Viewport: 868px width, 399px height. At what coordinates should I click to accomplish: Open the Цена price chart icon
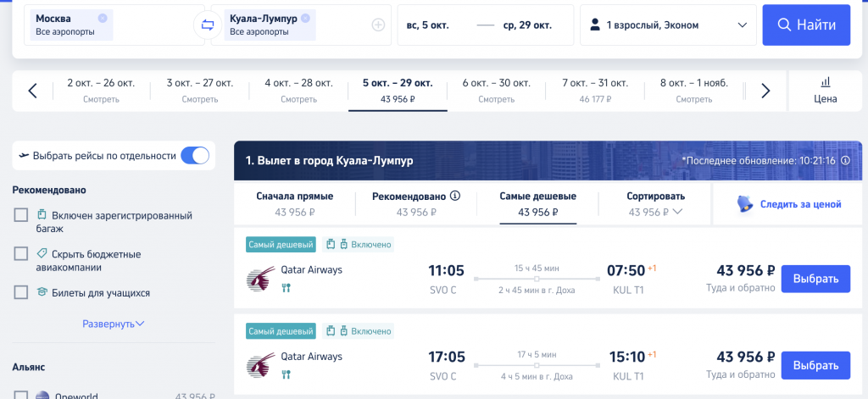[826, 82]
